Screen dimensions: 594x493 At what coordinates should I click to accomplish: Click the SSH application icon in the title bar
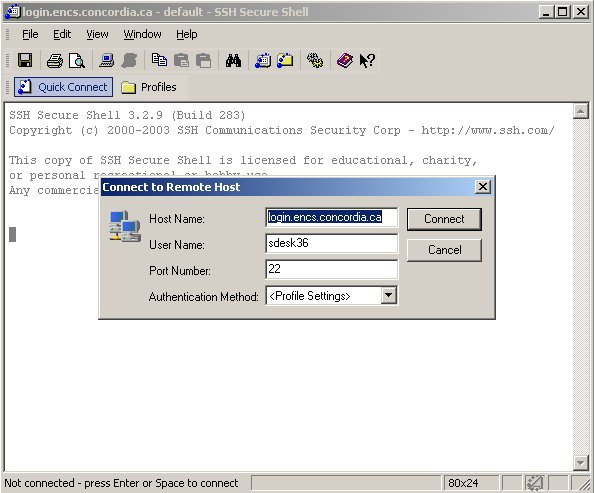[12, 12]
